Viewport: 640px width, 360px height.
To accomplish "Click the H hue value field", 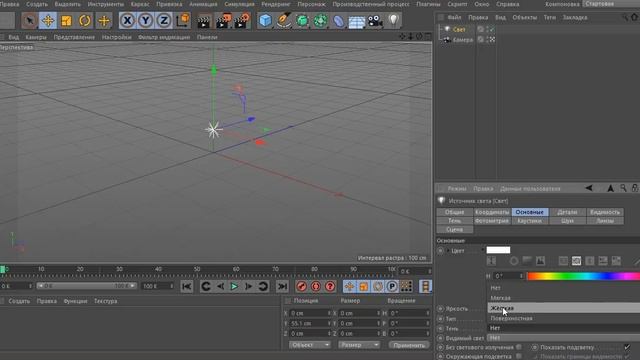I will coord(508,276).
